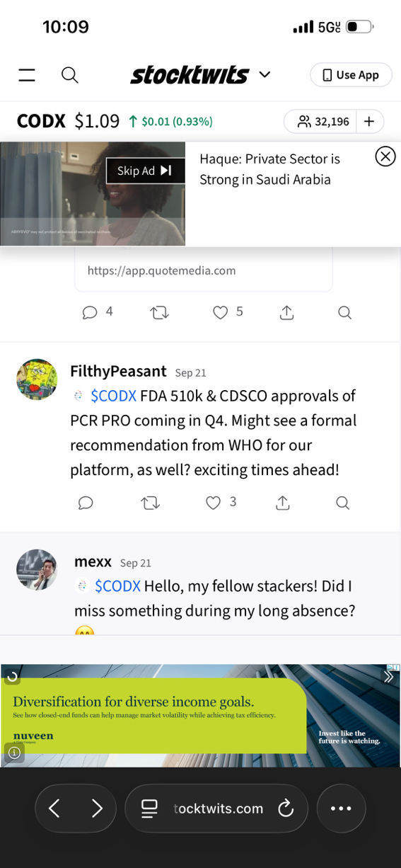Reply to FilthyPeasant's post
This screenshot has height=868, width=401.
coord(86,503)
